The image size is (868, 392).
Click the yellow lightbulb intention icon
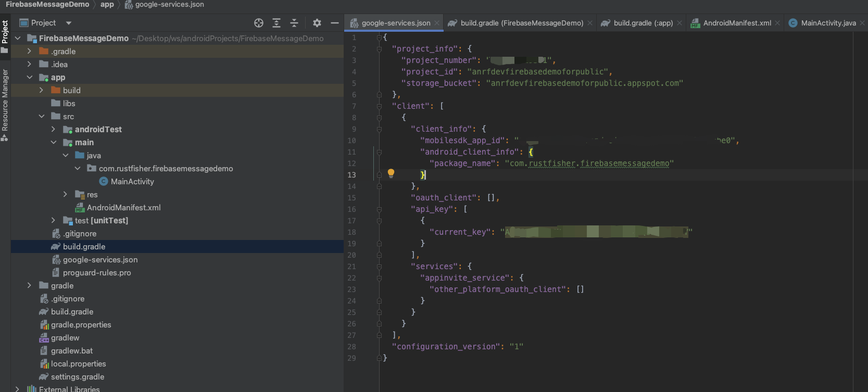click(391, 173)
